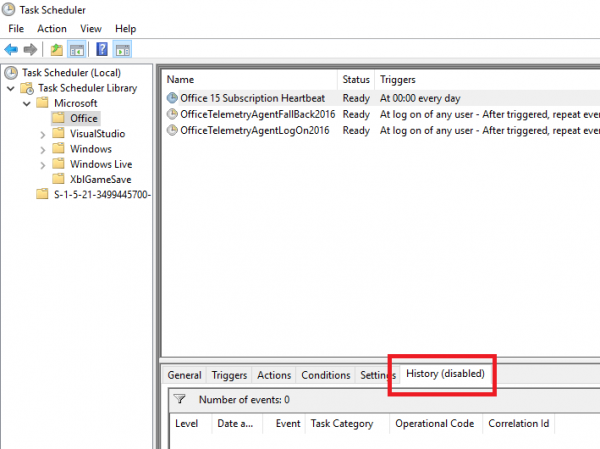Screen dimensions: 600x449
Task: Open the Help menu
Action: coord(126,29)
